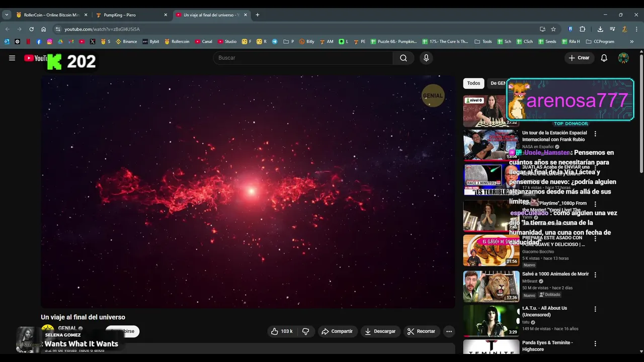Open the Bitly bookmark
Screen dimensions: 644x362
pos(307,42)
